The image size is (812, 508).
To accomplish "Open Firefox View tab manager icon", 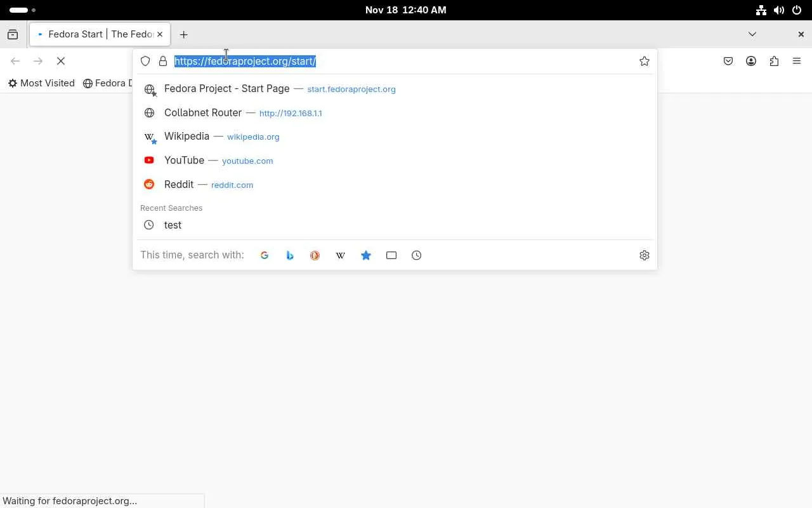I will (x=13, y=34).
